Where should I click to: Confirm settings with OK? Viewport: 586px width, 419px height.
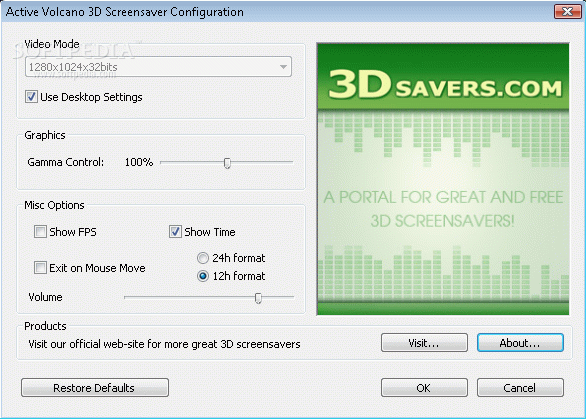(424, 388)
